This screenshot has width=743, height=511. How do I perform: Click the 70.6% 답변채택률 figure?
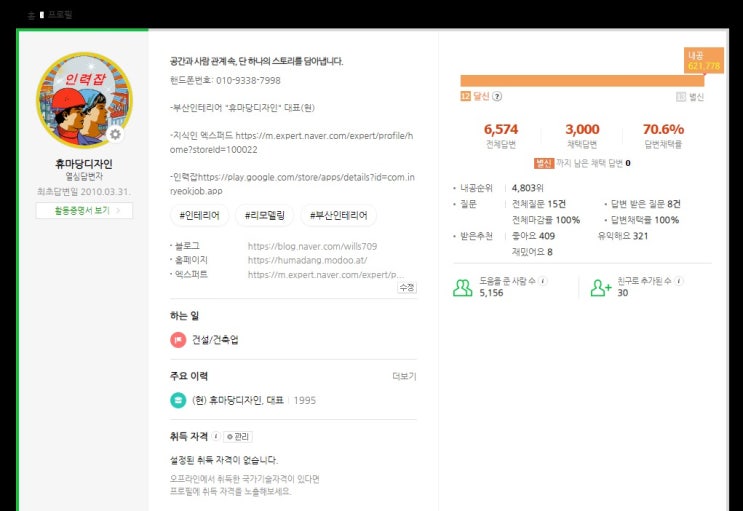pyautogui.click(x=663, y=129)
